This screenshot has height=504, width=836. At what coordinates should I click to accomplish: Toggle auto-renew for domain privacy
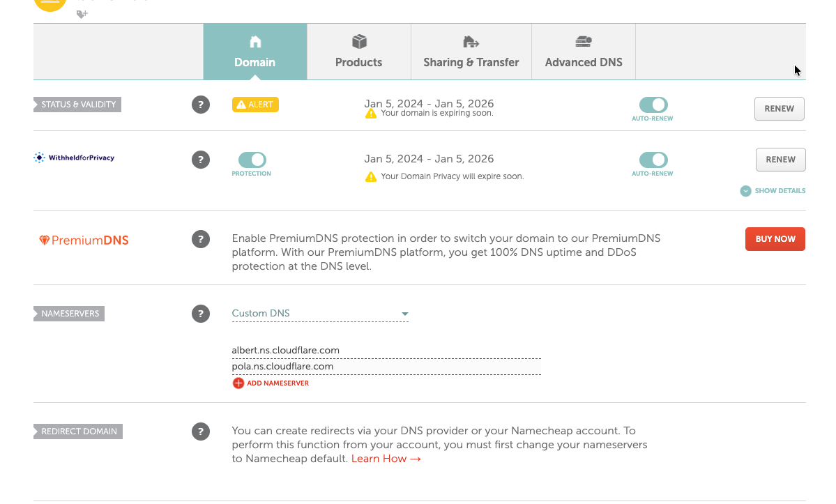[653, 159]
